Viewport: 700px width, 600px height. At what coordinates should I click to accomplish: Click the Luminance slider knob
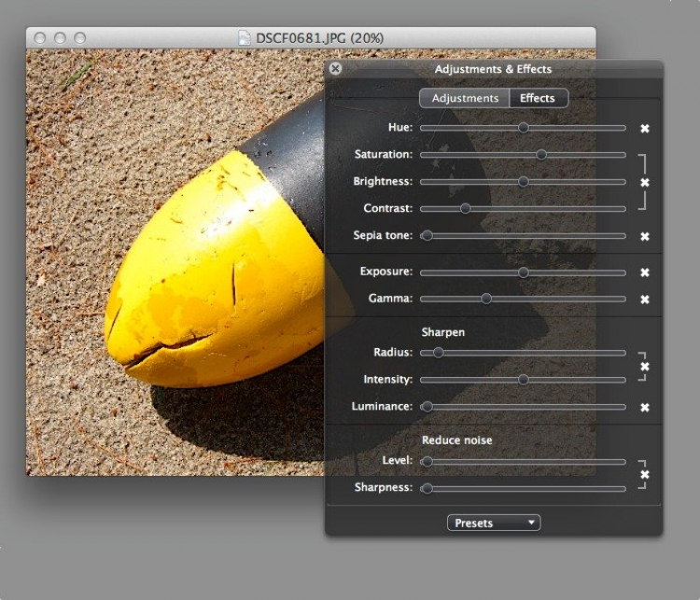427,407
